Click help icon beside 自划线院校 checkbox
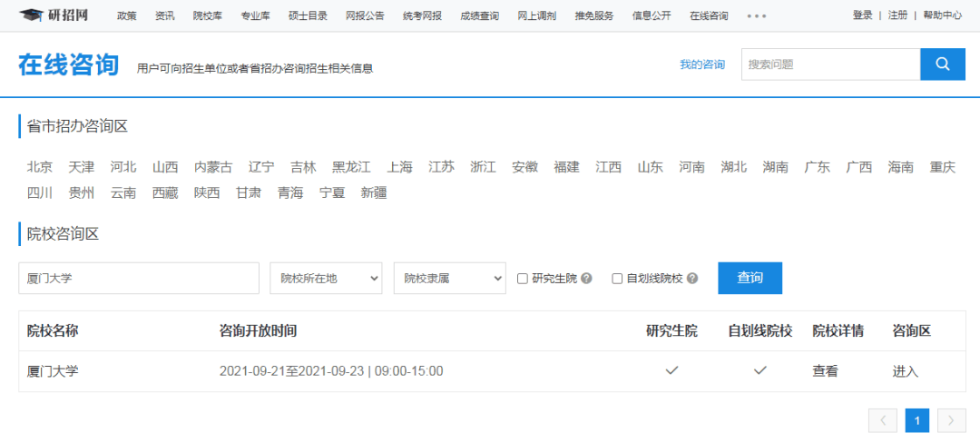980x443 pixels. pos(692,279)
